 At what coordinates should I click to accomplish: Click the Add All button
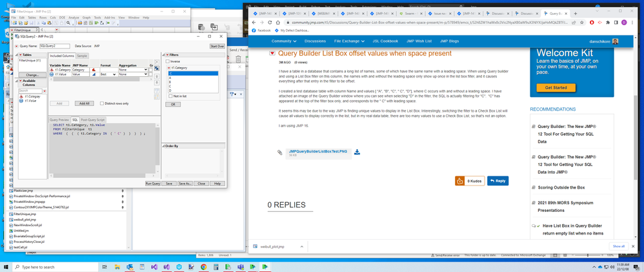[x=84, y=103]
